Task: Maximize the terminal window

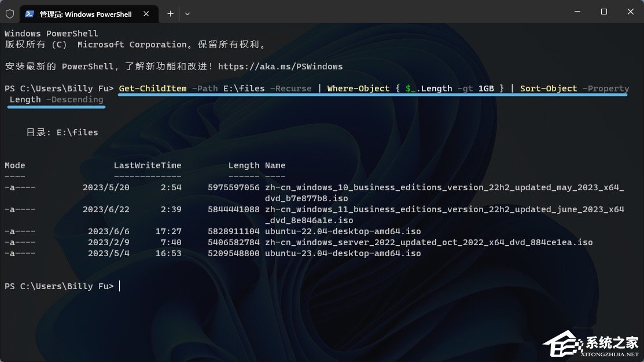Action: (x=603, y=12)
